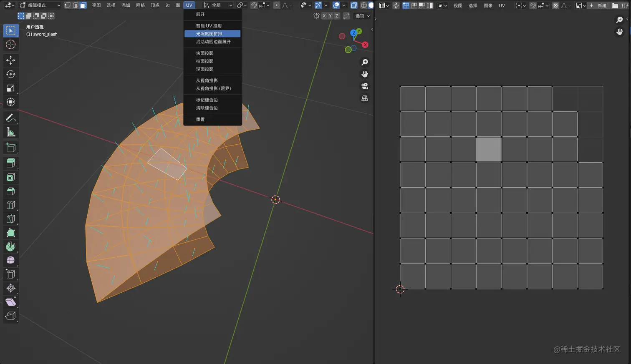The height and width of the screenshot is (364, 631).
Task: Select the Move tool in the left toolbar
Action: [x=11, y=60]
